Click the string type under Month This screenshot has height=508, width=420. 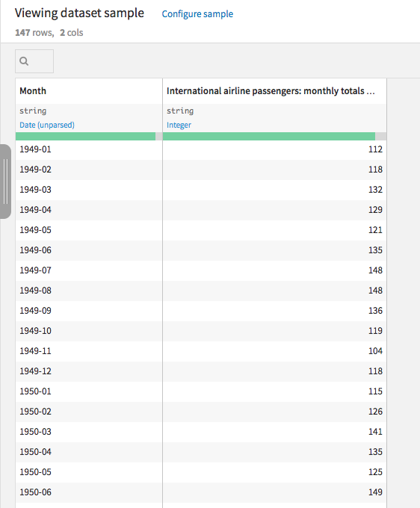coord(33,111)
